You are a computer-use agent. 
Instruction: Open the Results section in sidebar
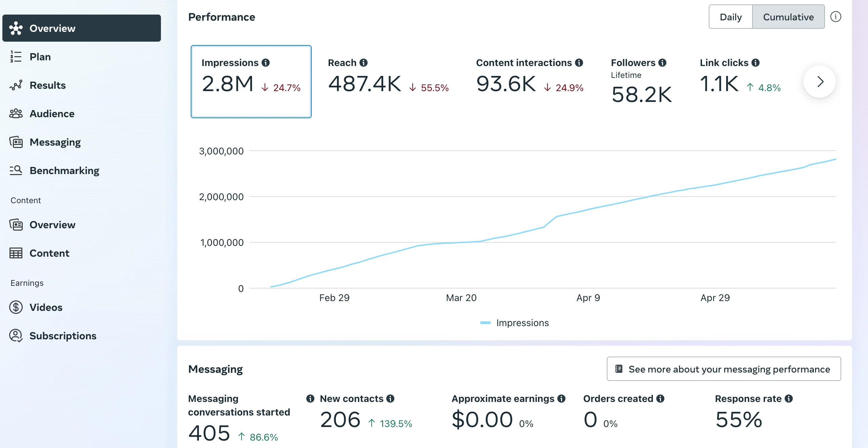(47, 85)
